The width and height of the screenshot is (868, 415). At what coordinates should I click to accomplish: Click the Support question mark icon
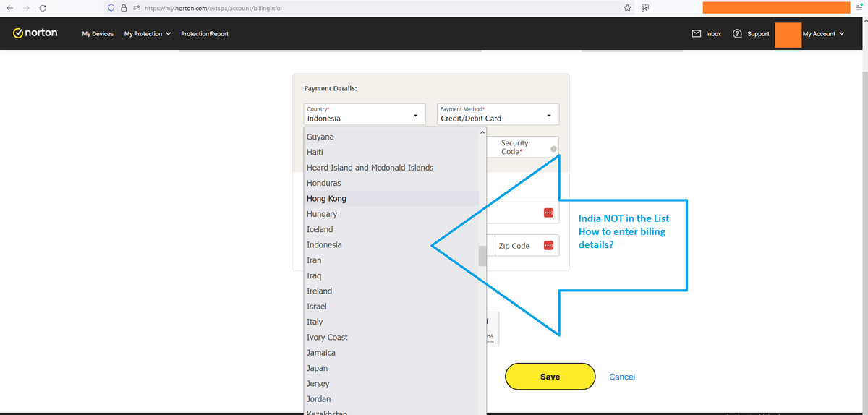738,33
